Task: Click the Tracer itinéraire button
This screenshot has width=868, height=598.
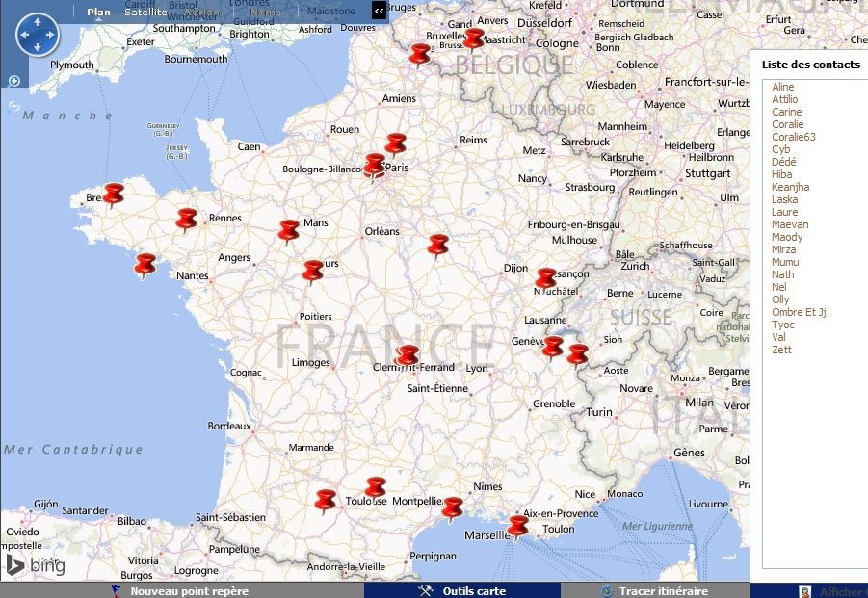Action: tap(663, 591)
